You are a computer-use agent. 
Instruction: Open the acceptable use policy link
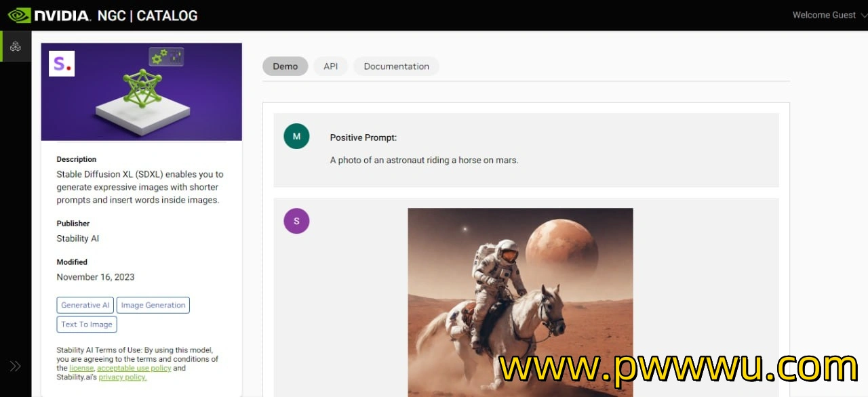134,368
